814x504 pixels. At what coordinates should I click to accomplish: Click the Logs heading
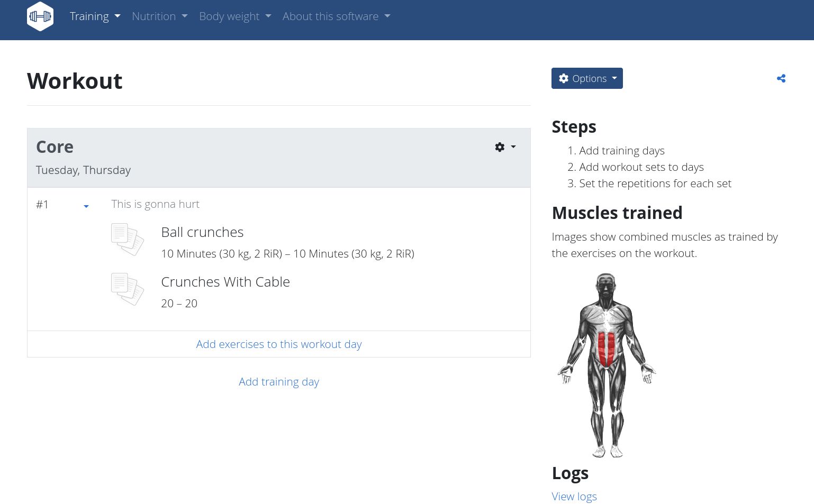point(570,473)
